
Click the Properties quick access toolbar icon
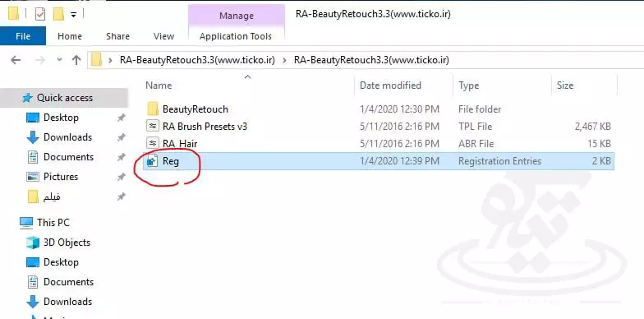coord(39,15)
